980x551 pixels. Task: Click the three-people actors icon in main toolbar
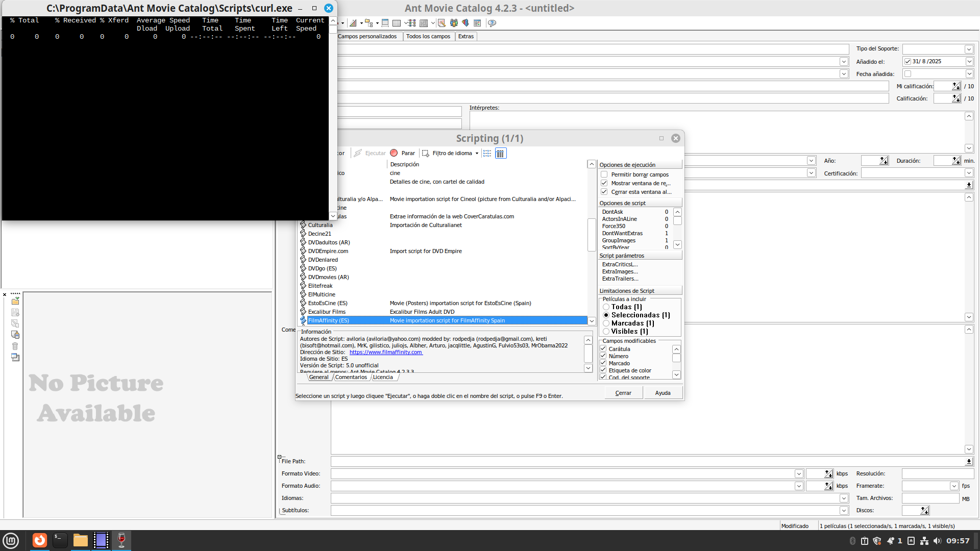[454, 23]
